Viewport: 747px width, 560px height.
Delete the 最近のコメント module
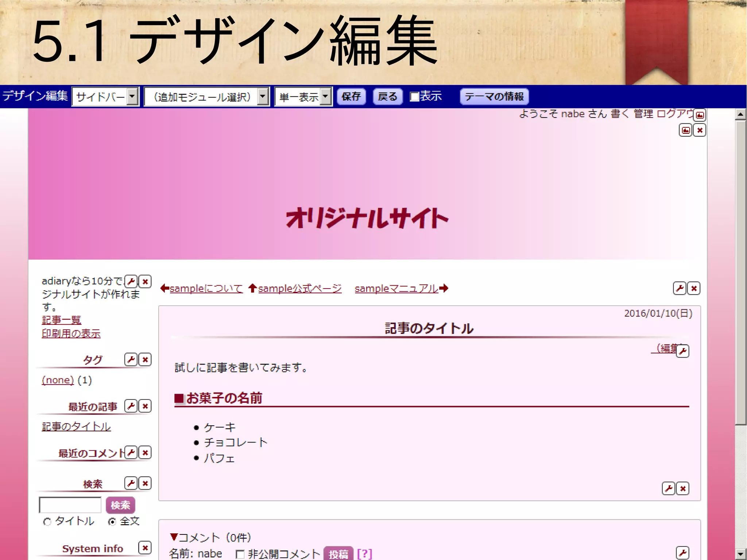pos(145,452)
